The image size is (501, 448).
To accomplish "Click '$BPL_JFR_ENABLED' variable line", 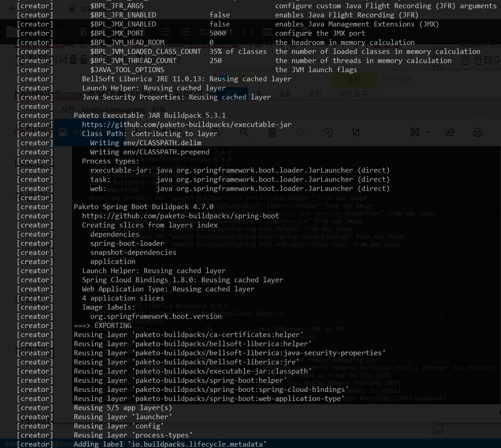I will point(123,15).
